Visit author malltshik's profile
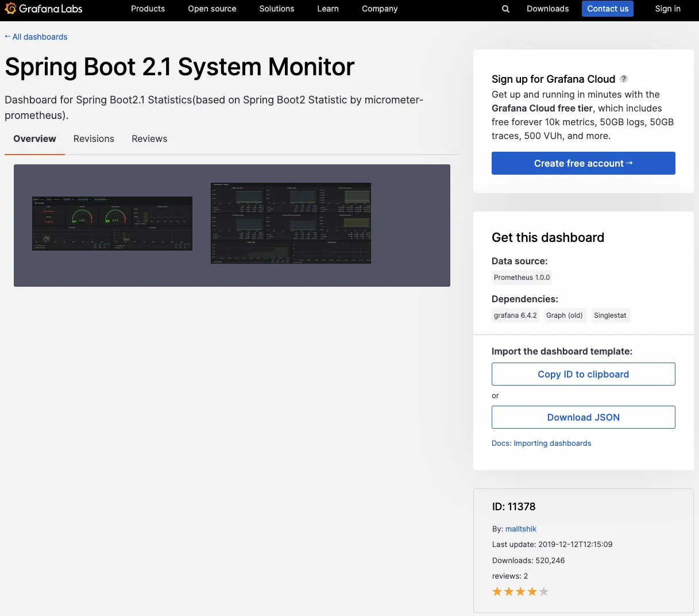This screenshot has height=616, width=699. (x=520, y=529)
